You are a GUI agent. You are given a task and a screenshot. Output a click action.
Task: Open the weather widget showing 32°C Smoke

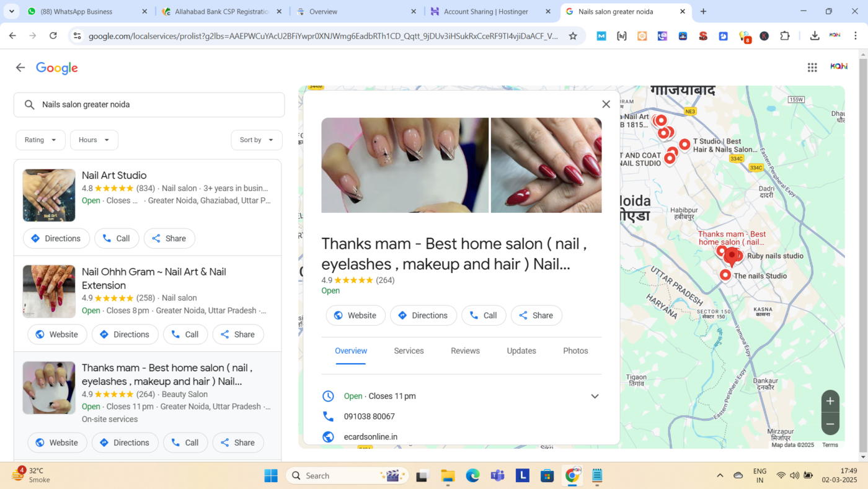tap(31, 475)
